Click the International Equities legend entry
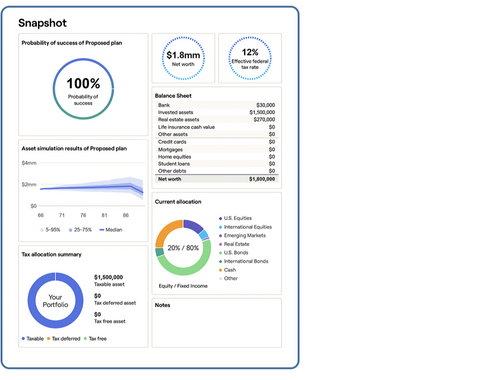 pos(245,227)
